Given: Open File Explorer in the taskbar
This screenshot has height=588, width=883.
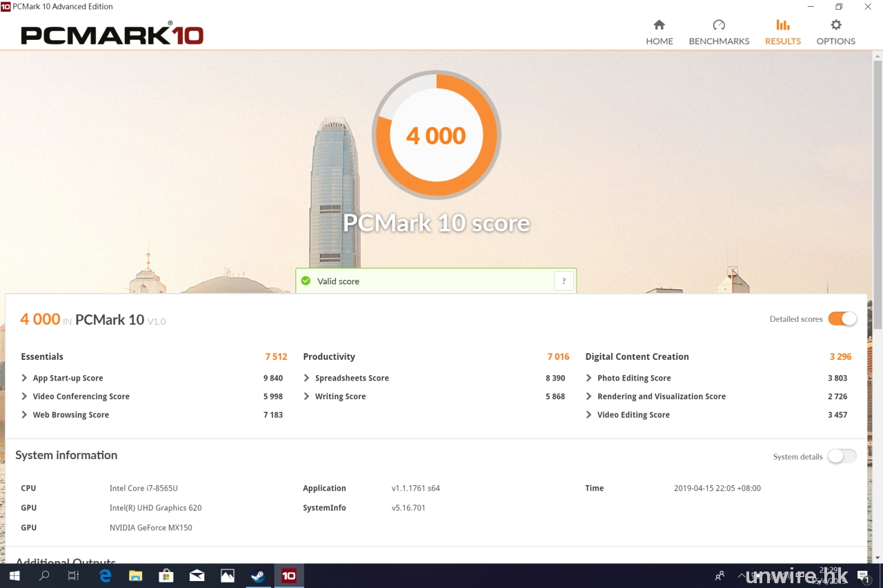Looking at the screenshot, I should pyautogui.click(x=136, y=576).
